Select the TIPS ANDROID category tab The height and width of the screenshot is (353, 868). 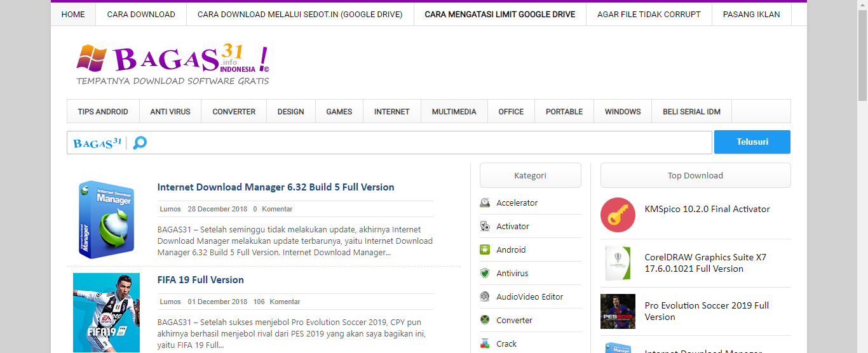pyautogui.click(x=103, y=111)
